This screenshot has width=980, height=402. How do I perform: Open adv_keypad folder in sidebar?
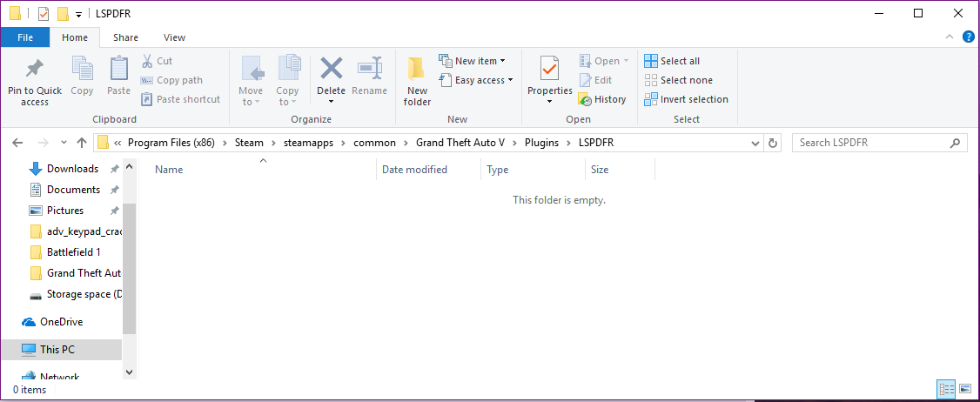point(75,231)
